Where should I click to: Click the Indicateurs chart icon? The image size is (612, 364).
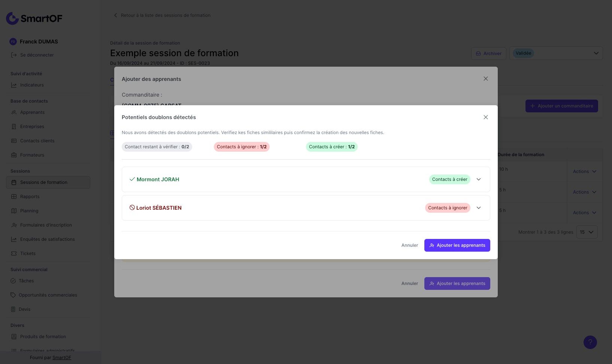(x=14, y=85)
